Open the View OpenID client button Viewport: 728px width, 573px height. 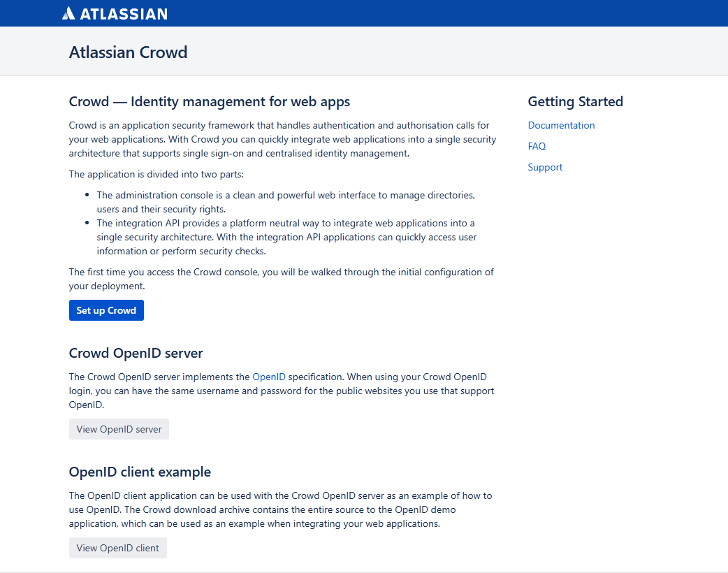(118, 548)
